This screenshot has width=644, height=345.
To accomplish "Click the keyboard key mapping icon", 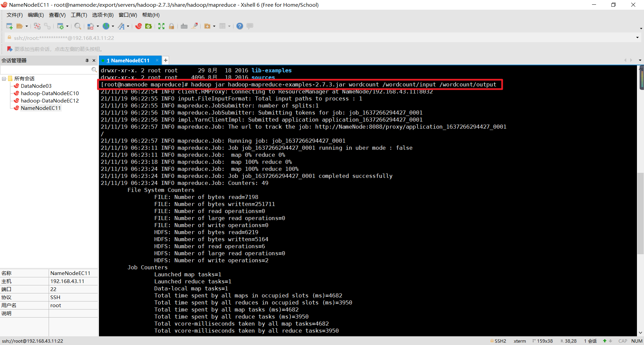I will [x=184, y=26].
